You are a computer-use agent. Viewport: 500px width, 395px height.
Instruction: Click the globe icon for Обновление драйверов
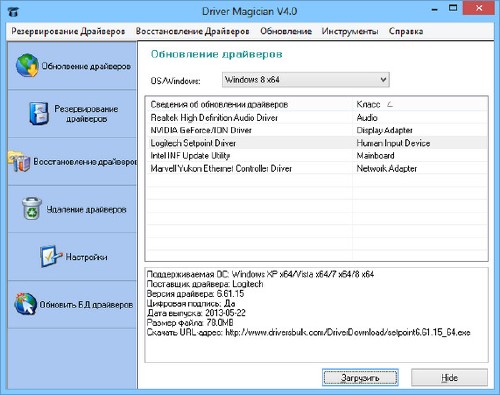point(27,65)
